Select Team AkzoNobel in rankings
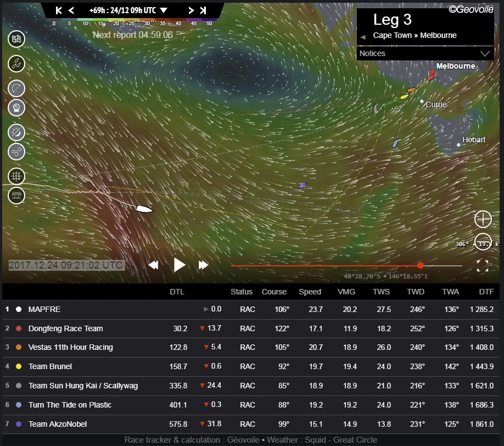Viewport: 504px width, 446px height. (251, 424)
